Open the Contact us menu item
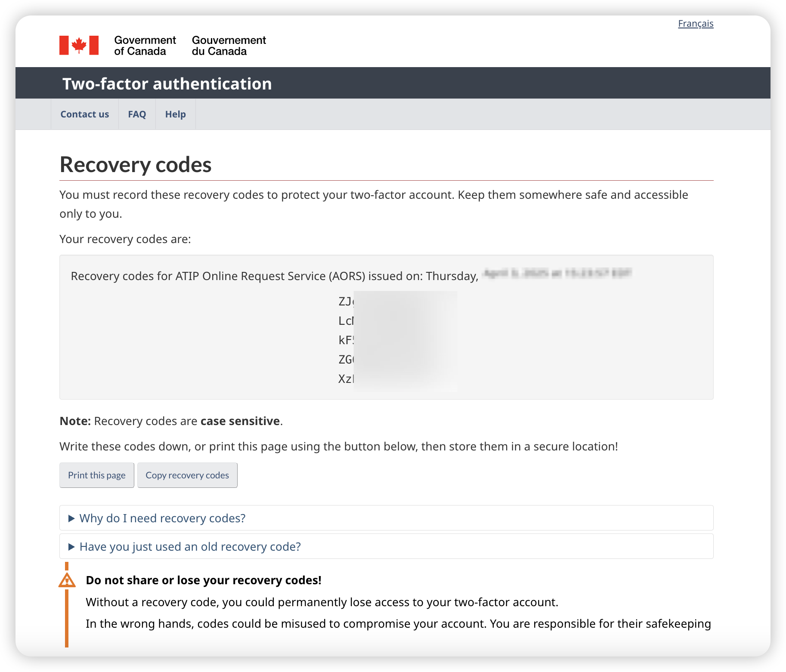The height and width of the screenshot is (672, 786). (x=85, y=114)
